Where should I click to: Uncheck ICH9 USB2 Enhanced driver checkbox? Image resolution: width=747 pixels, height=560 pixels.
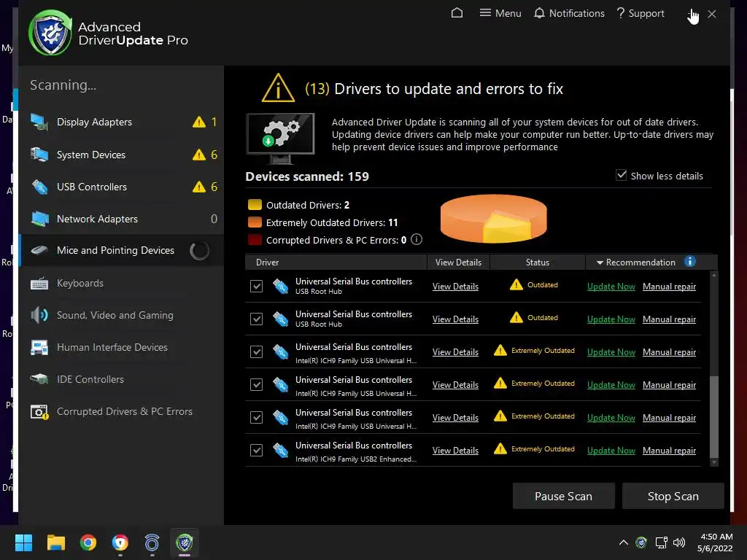256,450
